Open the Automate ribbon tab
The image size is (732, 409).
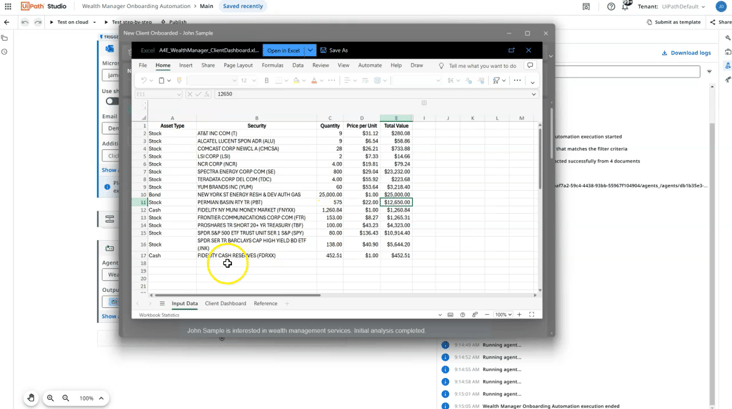370,65
